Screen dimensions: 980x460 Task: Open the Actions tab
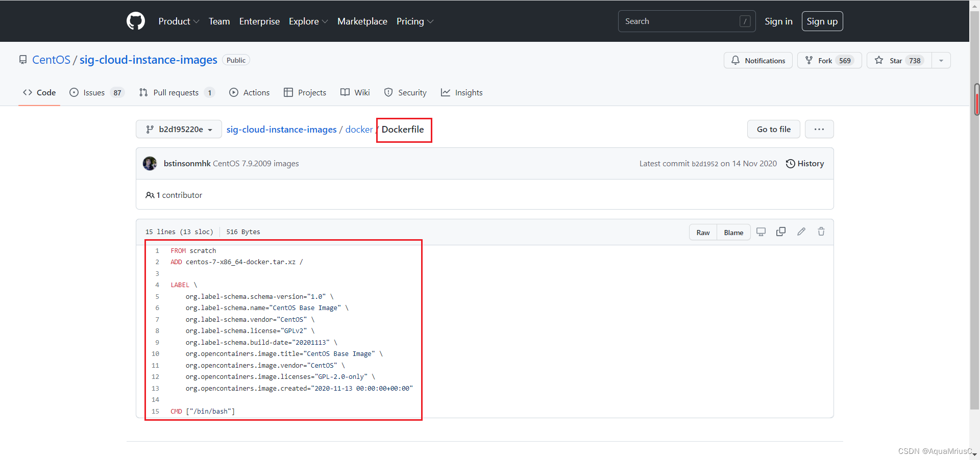tap(249, 92)
